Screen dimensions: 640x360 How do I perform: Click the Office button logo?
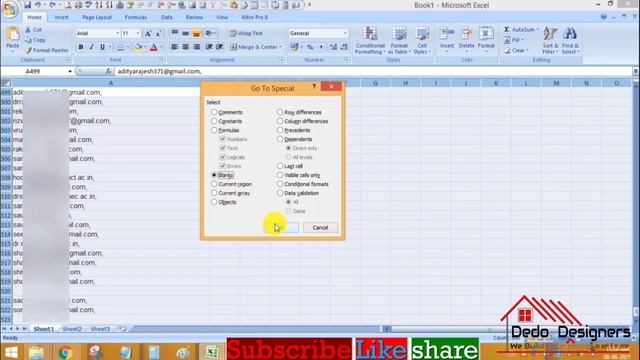[9, 9]
